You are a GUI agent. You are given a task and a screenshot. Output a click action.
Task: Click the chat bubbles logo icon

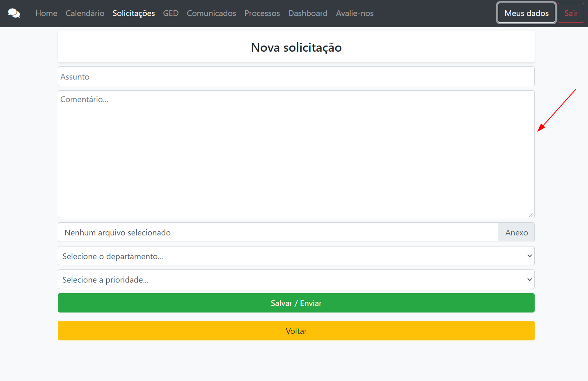click(x=14, y=13)
